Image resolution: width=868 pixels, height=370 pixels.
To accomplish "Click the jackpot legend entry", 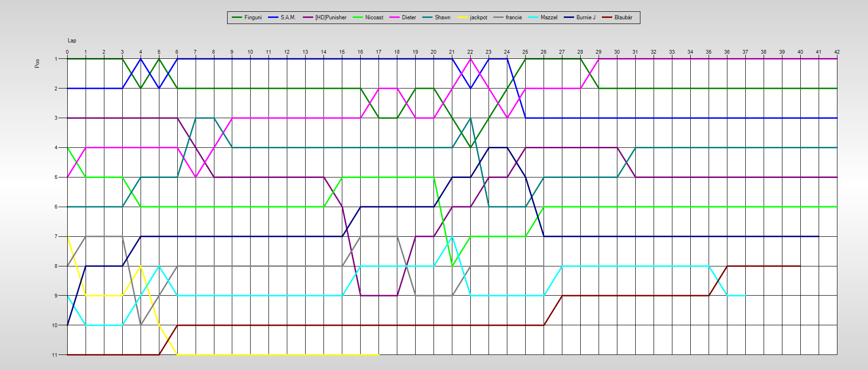I will 478,17.
